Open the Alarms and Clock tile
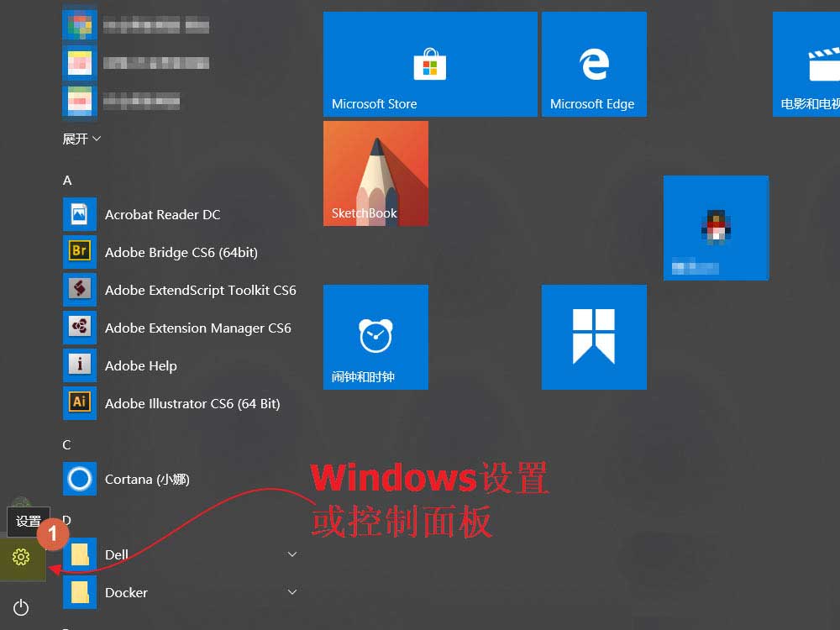 [x=375, y=337]
